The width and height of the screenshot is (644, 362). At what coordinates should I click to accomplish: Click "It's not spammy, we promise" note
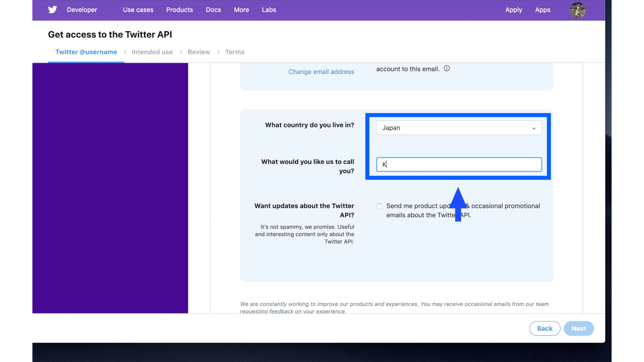305,234
